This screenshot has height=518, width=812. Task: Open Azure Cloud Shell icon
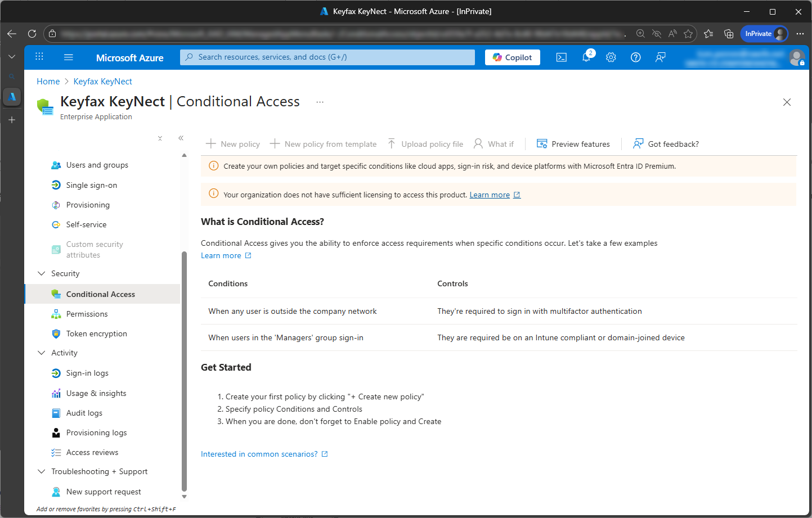[x=561, y=57]
